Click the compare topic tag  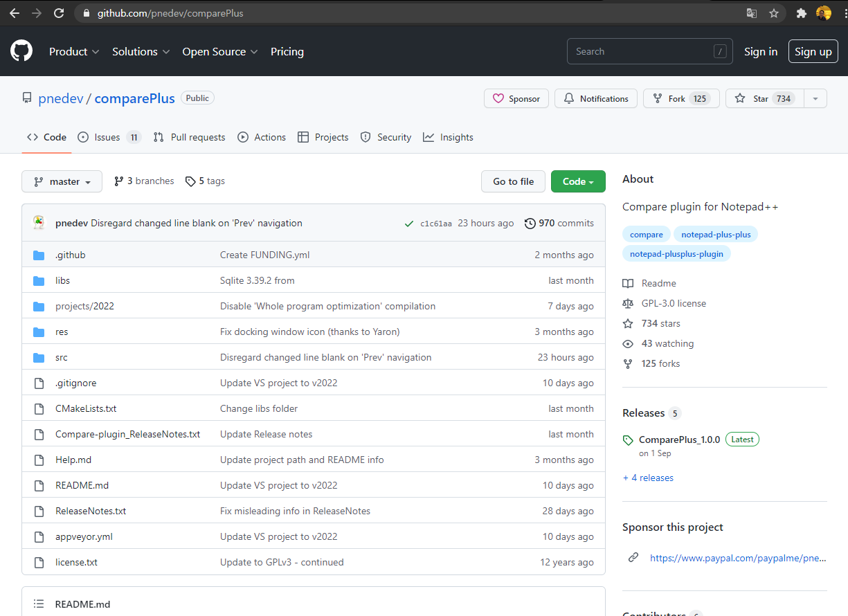click(x=647, y=235)
